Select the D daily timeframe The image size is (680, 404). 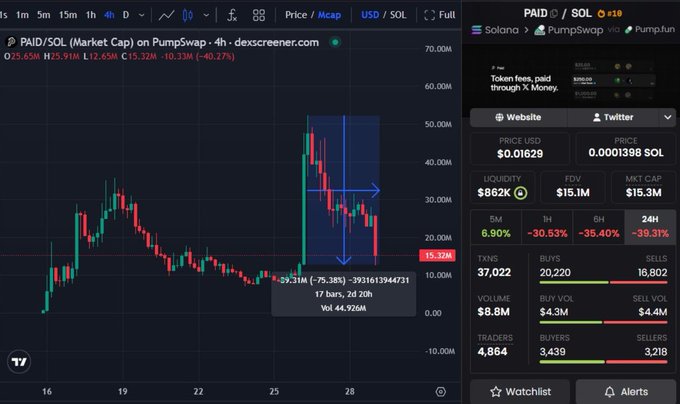pos(126,15)
